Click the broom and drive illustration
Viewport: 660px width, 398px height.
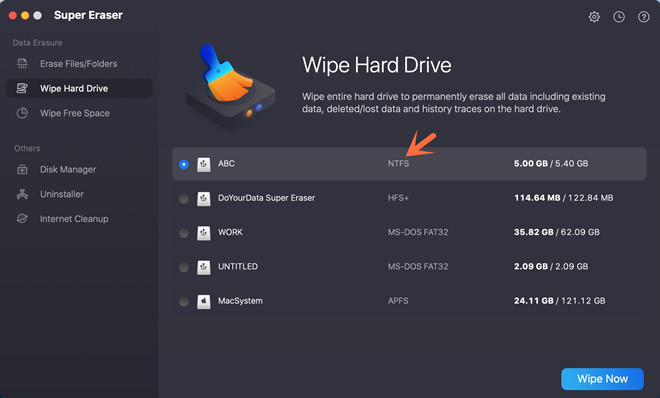click(x=231, y=86)
